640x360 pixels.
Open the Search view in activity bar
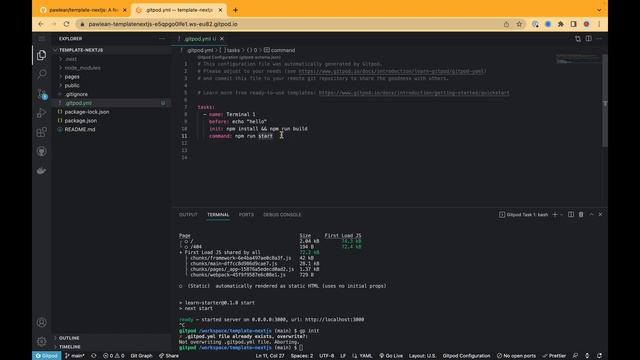point(42,74)
